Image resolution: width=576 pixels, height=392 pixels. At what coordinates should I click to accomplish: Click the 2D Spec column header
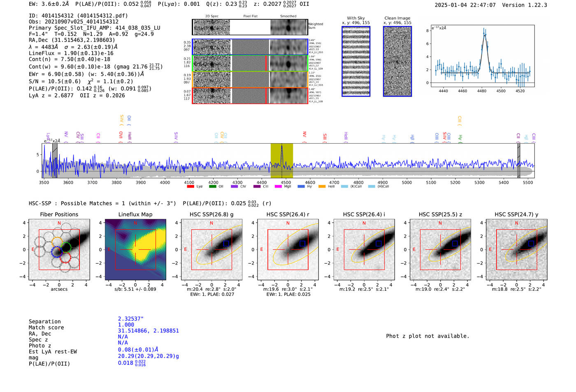point(212,16)
